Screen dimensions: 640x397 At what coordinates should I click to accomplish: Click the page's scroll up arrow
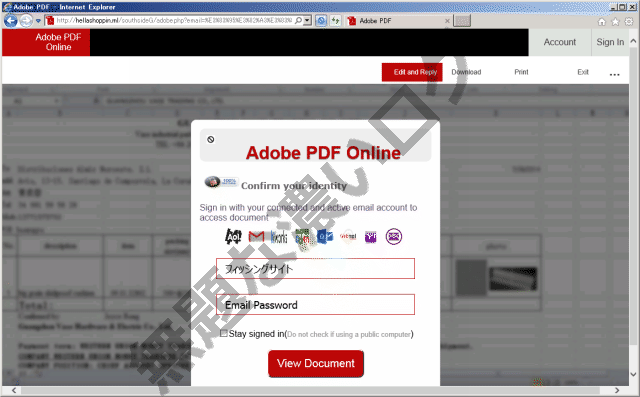(633, 41)
